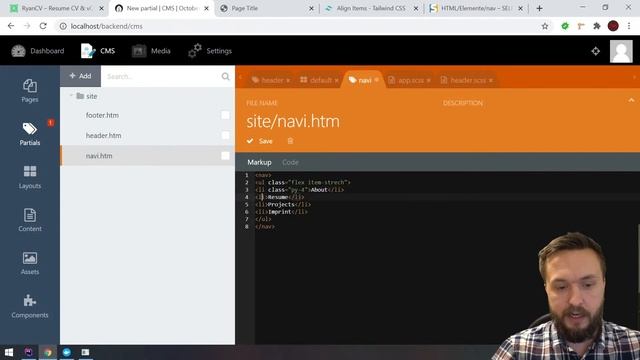Collapse the file name form chevron
Screen dimensions: 640x360
tap(631, 100)
